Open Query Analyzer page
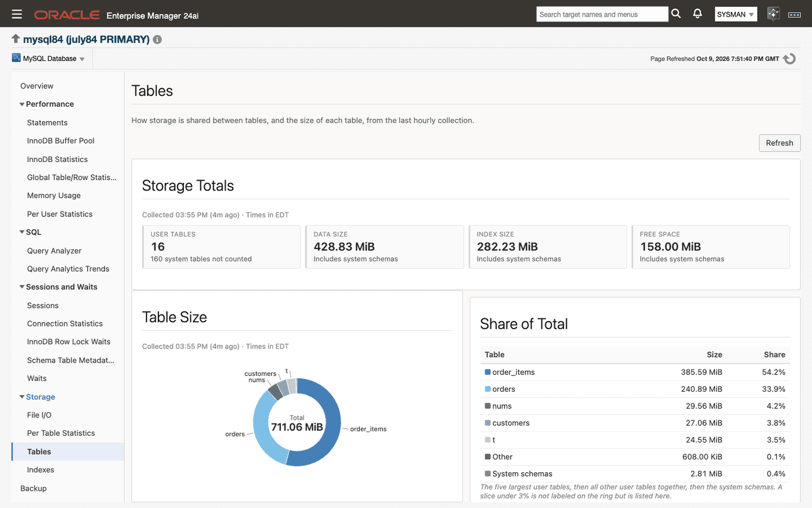 click(54, 250)
